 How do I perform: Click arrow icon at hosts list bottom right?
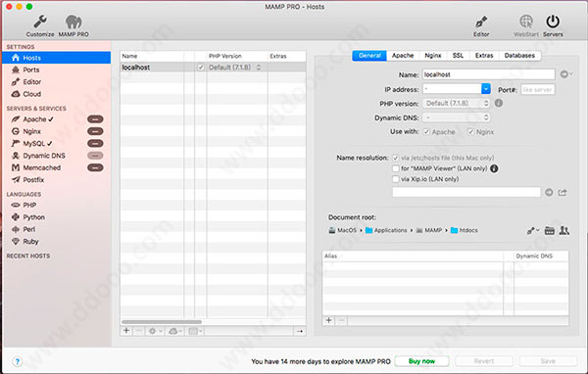click(300, 331)
